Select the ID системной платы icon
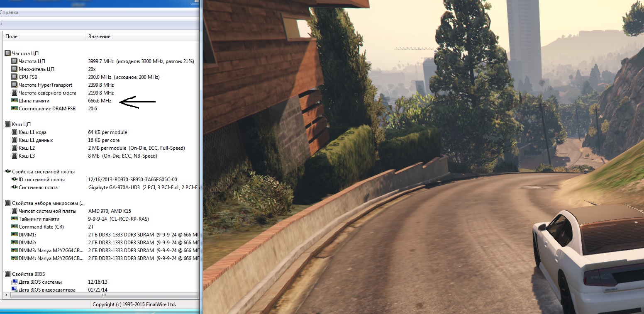This screenshot has width=644, height=314. point(14,180)
